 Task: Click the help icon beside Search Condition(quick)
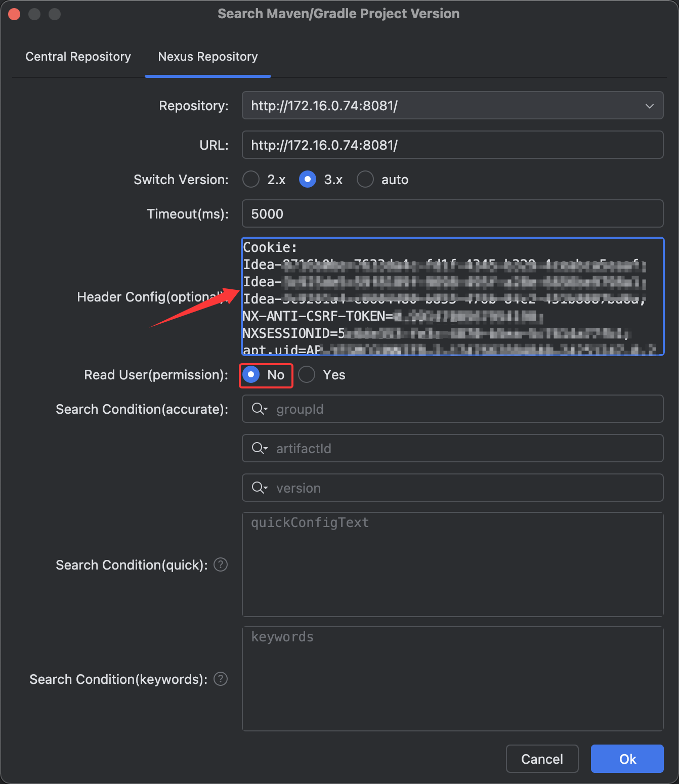(221, 564)
